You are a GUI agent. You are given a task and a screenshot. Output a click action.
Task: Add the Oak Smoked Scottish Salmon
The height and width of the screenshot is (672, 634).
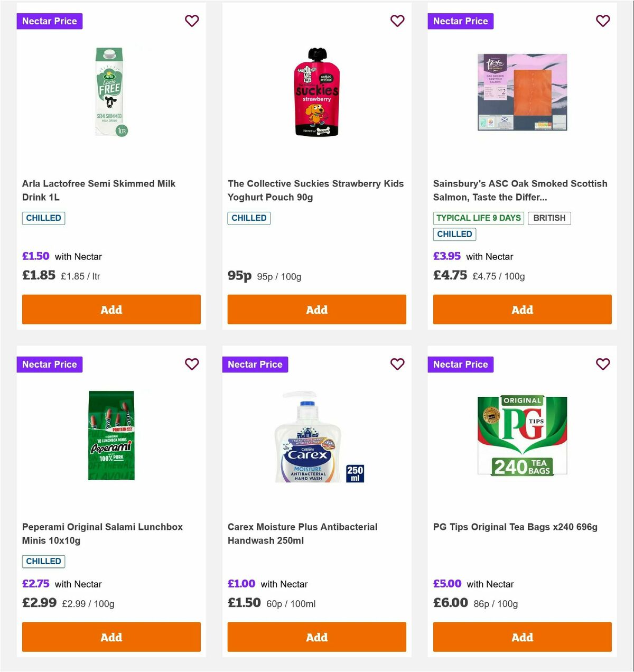(x=522, y=309)
